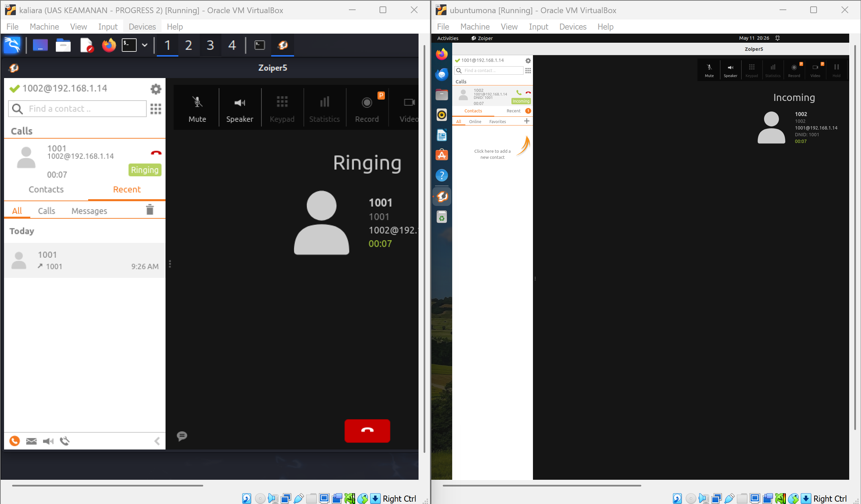The height and width of the screenshot is (504, 861).
Task: Select Online filter in Ubuntu Zoiper contacts
Action: coord(475,122)
